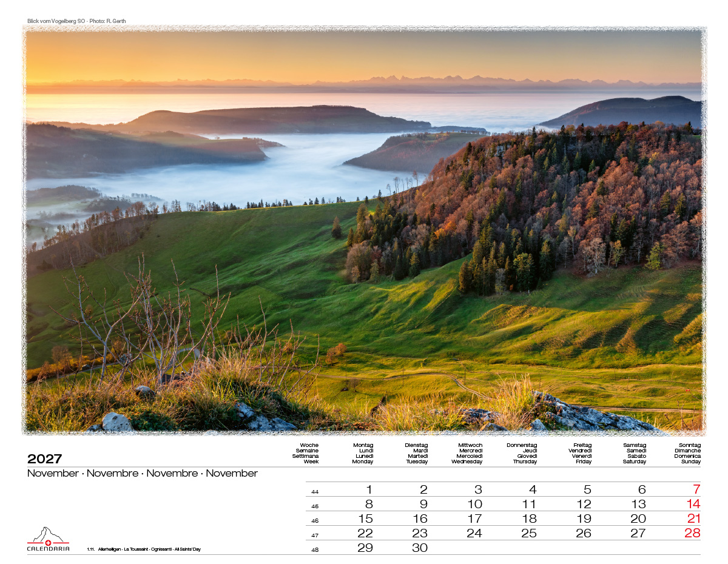The width and height of the screenshot is (728, 564).
Task: Select date 1 in the Monday column
Action: (369, 489)
